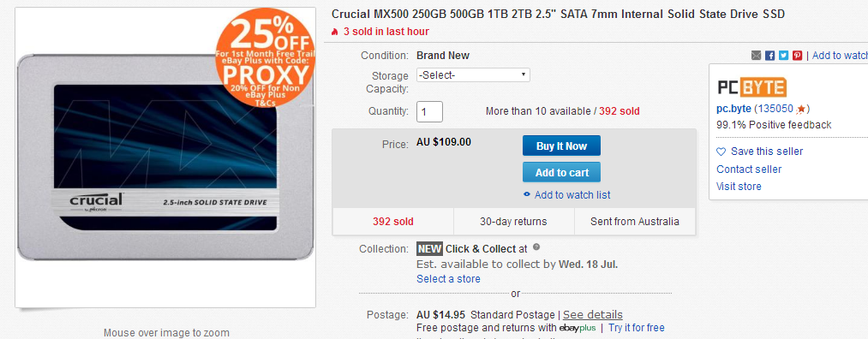Click the Click & Collect help icon
The height and width of the screenshot is (339, 868).
pos(536,247)
